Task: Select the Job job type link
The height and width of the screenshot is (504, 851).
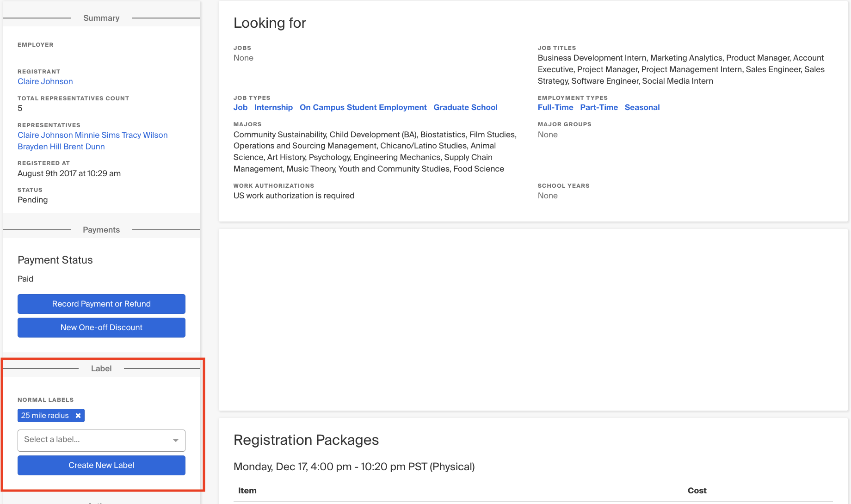Action: coord(240,107)
